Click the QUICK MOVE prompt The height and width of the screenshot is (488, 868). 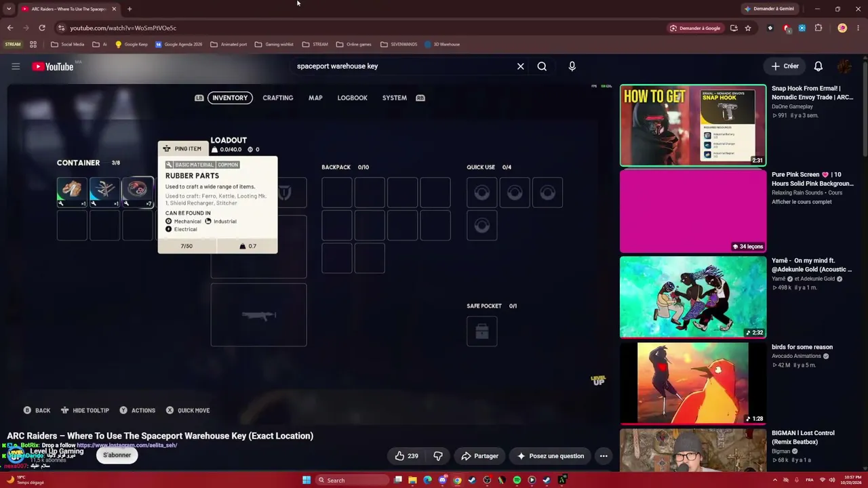coord(187,410)
